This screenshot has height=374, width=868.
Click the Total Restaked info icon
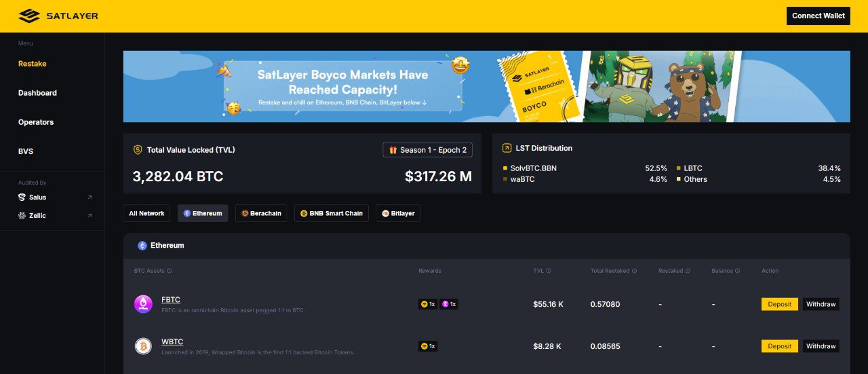pyautogui.click(x=635, y=271)
